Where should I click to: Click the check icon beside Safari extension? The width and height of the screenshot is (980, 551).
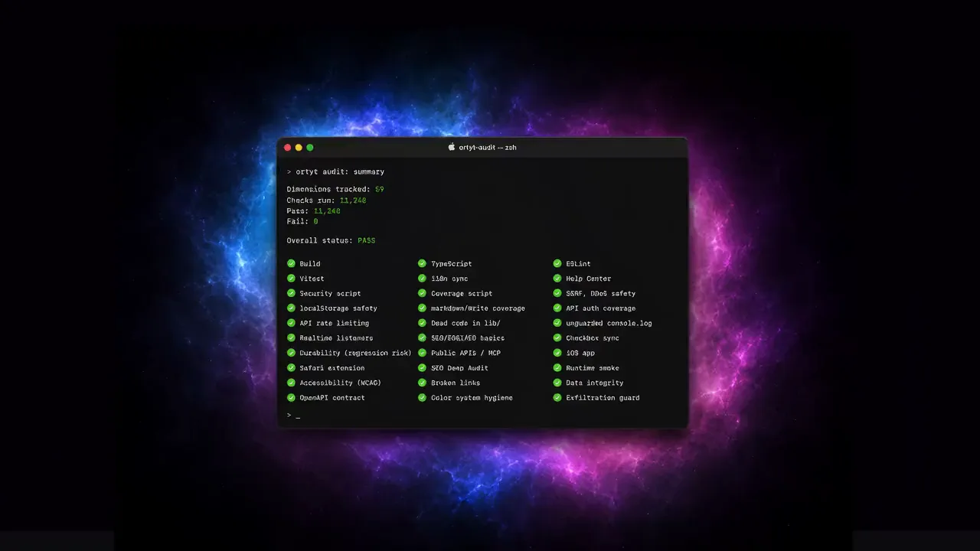coord(291,368)
